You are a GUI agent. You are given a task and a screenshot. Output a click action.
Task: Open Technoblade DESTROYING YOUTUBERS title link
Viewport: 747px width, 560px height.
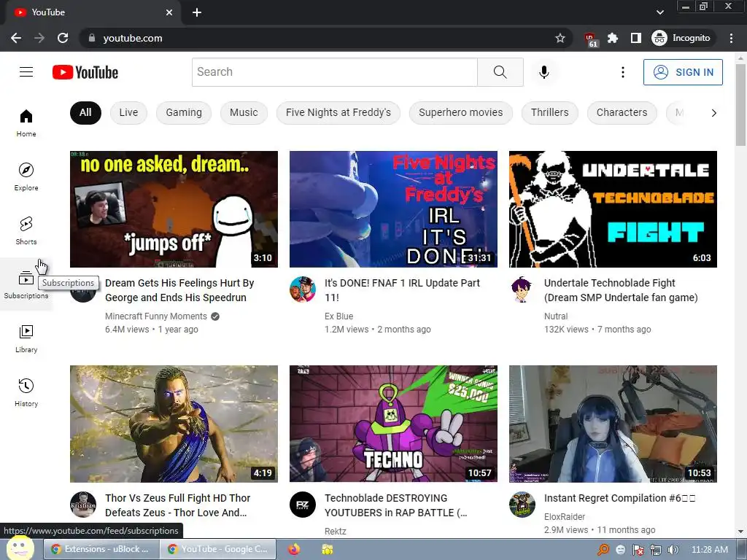[x=396, y=505]
